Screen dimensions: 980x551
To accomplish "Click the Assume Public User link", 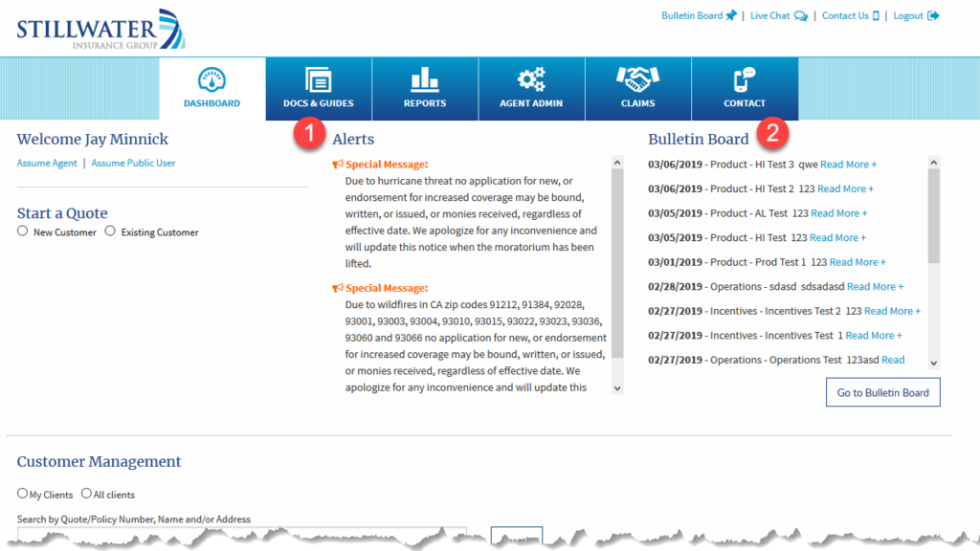I will (133, 163).
